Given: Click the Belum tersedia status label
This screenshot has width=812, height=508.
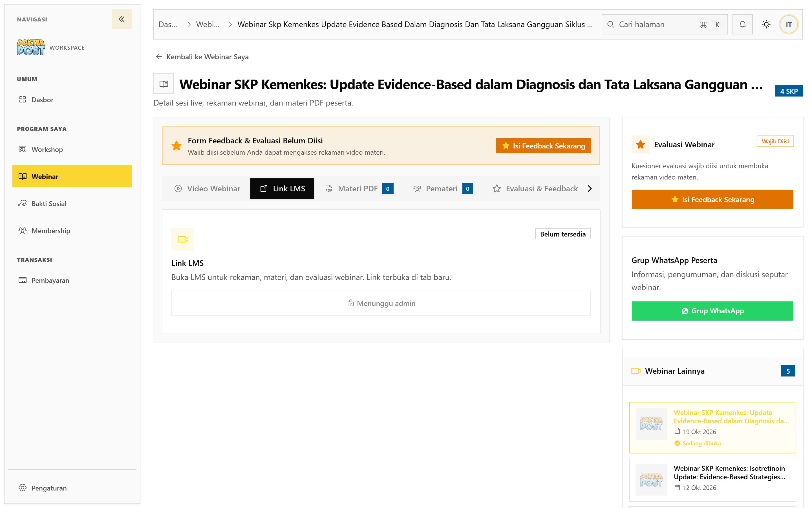Looking at the screenshot, I should tap(563, 234).
